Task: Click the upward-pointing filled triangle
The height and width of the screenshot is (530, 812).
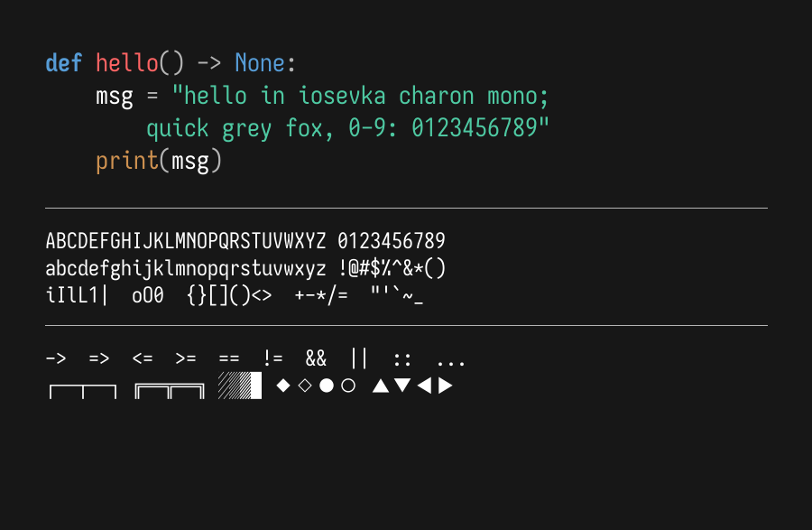Action: point(381,386)
